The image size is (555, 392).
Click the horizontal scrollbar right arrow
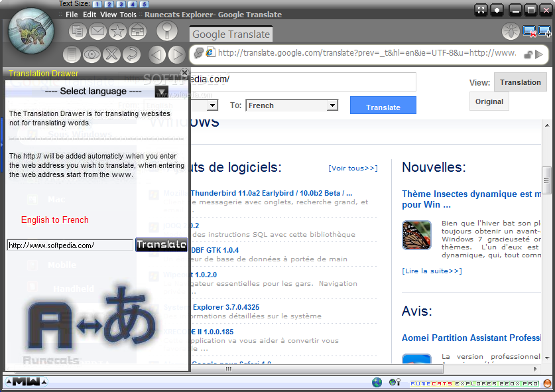tap(535, 369)
